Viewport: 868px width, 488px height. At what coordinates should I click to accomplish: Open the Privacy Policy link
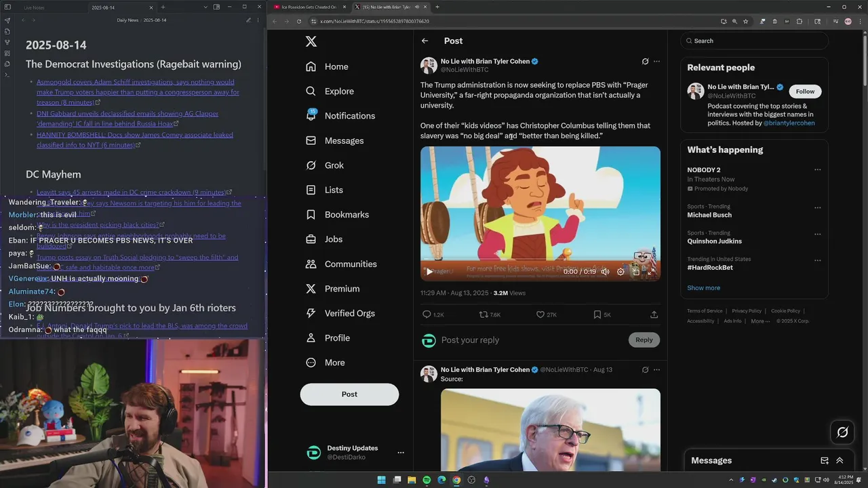(747, 311)
